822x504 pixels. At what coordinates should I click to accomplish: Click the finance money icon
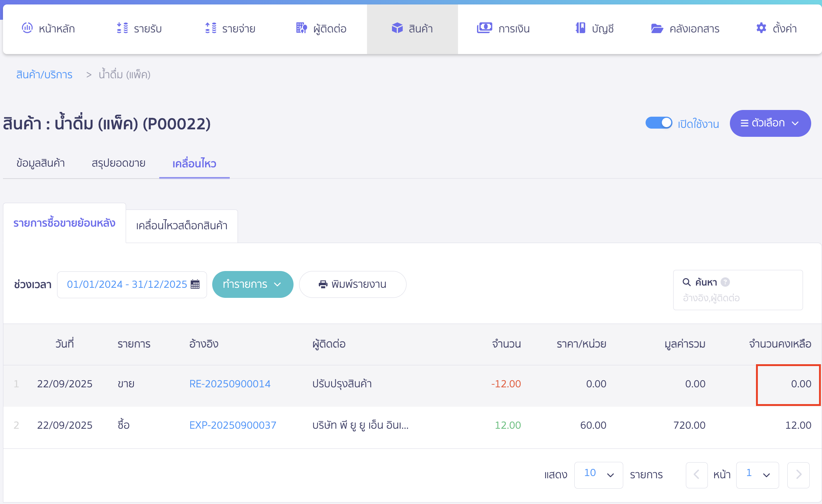click(484, 28)
